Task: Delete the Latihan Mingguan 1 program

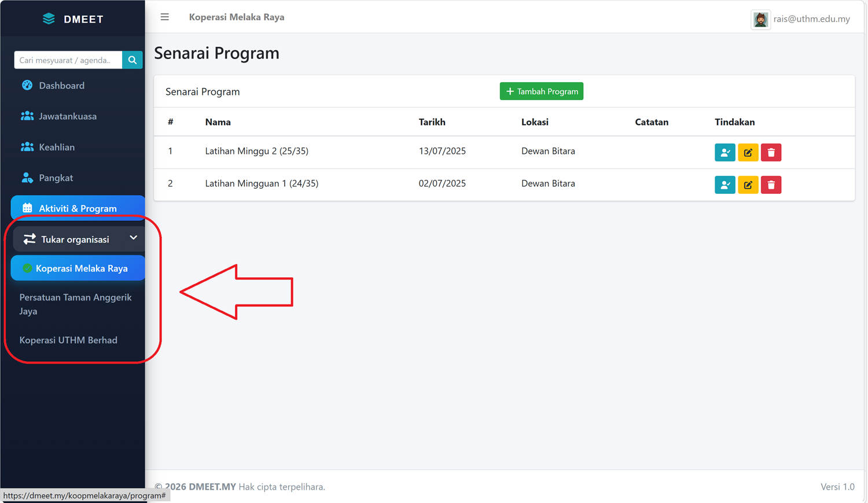Action: (771, 185)
